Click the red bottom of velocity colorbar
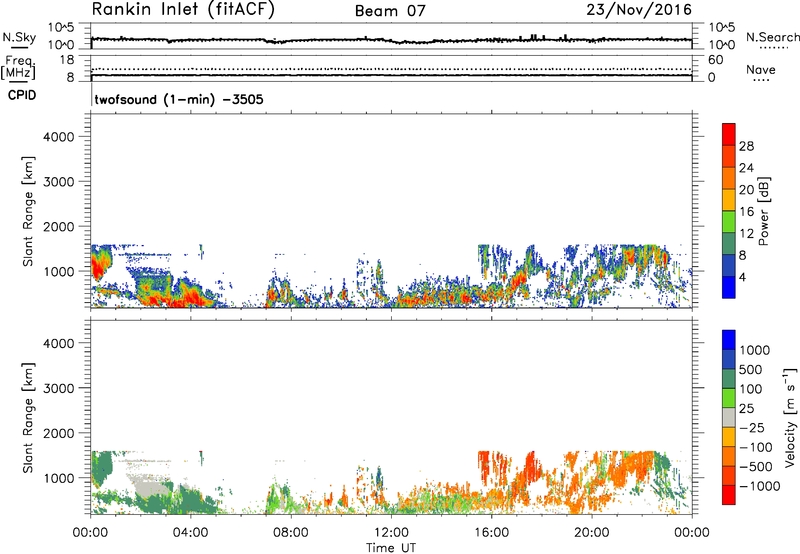Image resolution: width=800 pixels, height=554 pixels. (729, 495)
